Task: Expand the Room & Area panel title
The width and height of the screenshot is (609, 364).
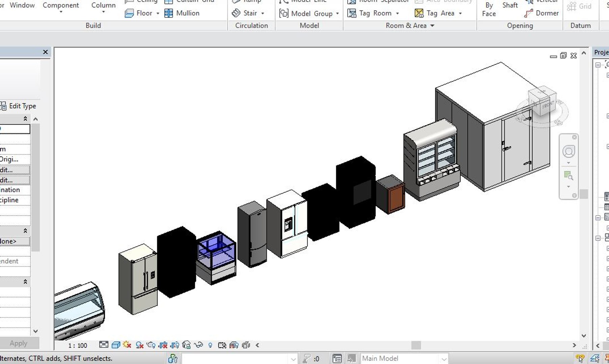Action: click(410, 26)
